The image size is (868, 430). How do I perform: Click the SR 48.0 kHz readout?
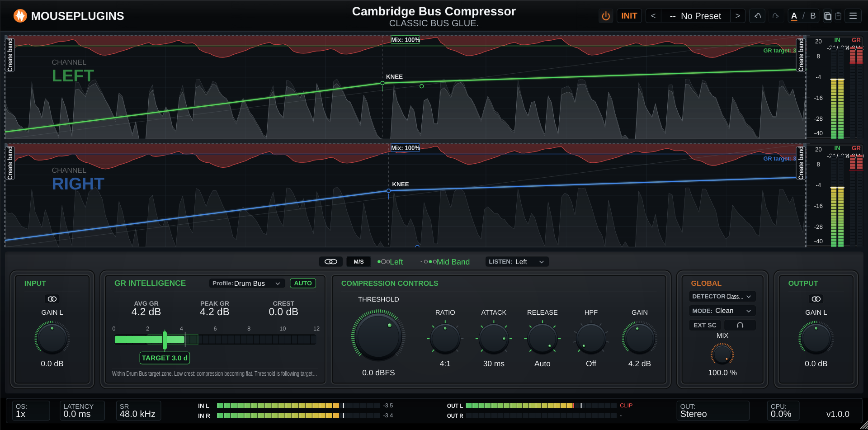138,411
